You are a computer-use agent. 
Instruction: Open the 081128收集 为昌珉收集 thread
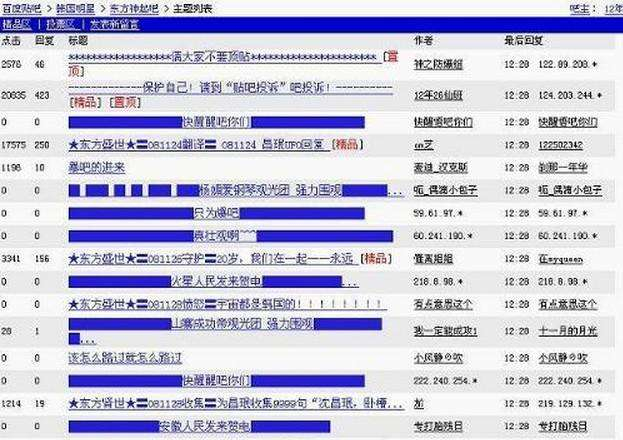236,404
